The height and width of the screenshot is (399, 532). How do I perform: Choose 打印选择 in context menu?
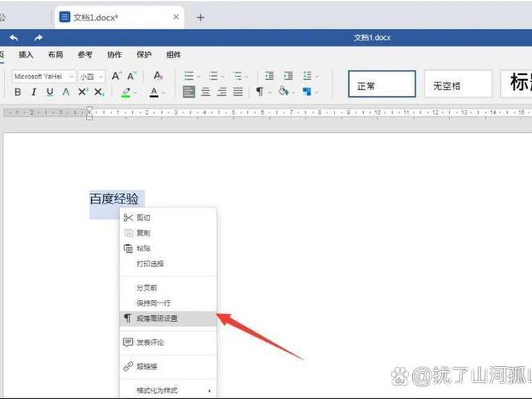pos(168,263)
